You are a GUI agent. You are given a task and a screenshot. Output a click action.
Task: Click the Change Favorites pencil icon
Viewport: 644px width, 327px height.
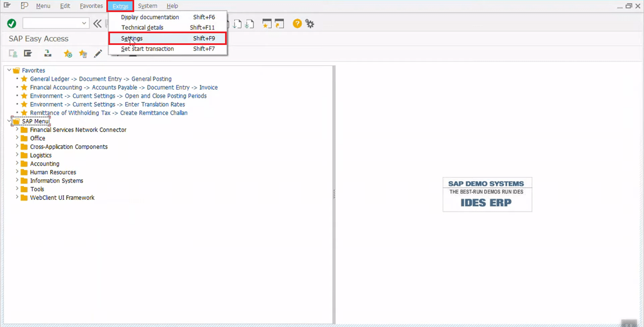[98, 53]
